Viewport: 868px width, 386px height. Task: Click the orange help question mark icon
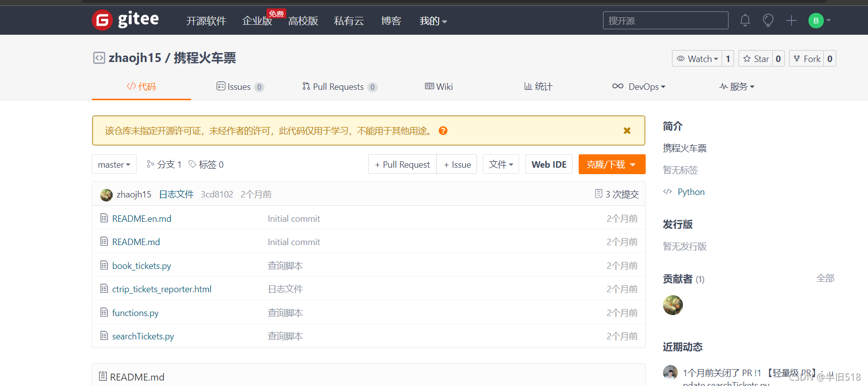pyautogui.click(x=443, y=130)
